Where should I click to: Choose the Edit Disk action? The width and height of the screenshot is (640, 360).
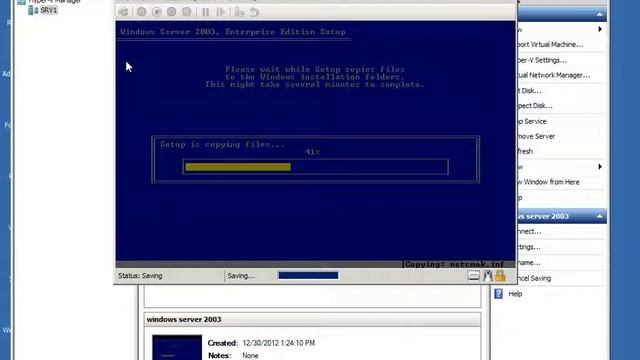pyautogui.click(x=529, y=91)
